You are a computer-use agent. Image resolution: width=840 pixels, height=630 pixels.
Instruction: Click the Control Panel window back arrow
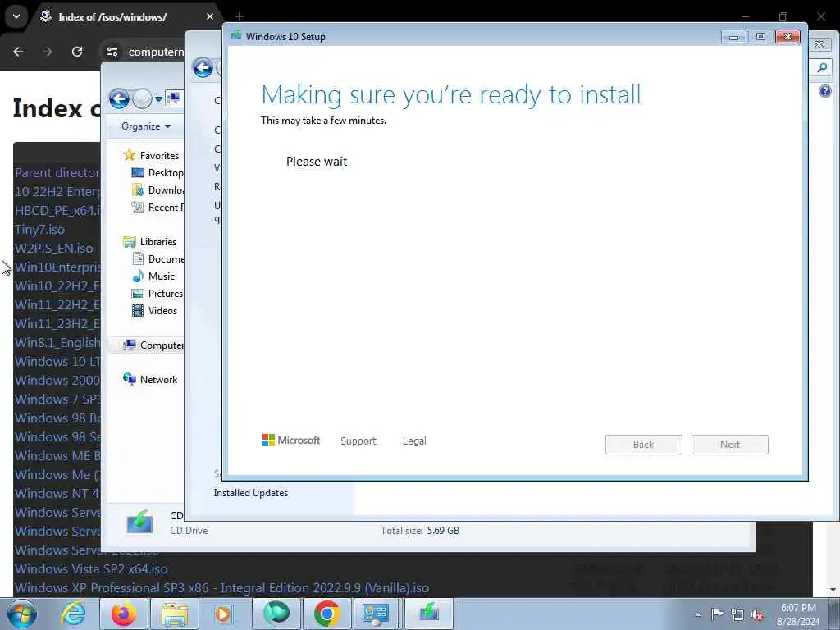click(x=203, y=67)
